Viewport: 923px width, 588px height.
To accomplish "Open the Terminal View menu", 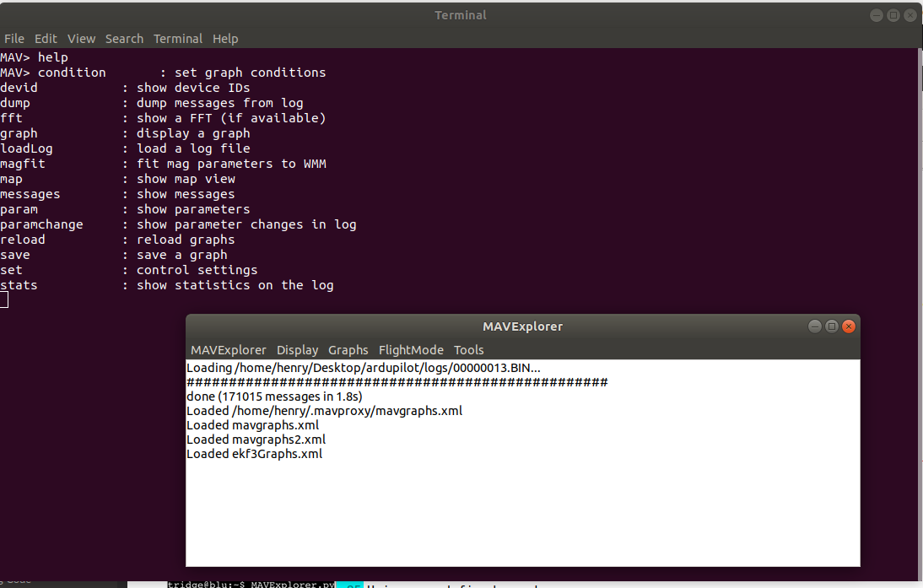I will coord(81,39).
